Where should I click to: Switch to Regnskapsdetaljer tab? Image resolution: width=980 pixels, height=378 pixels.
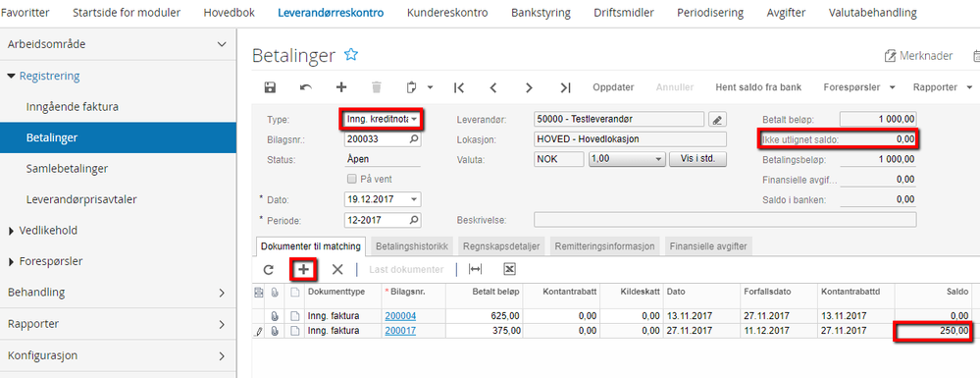(x=502, y=246)
